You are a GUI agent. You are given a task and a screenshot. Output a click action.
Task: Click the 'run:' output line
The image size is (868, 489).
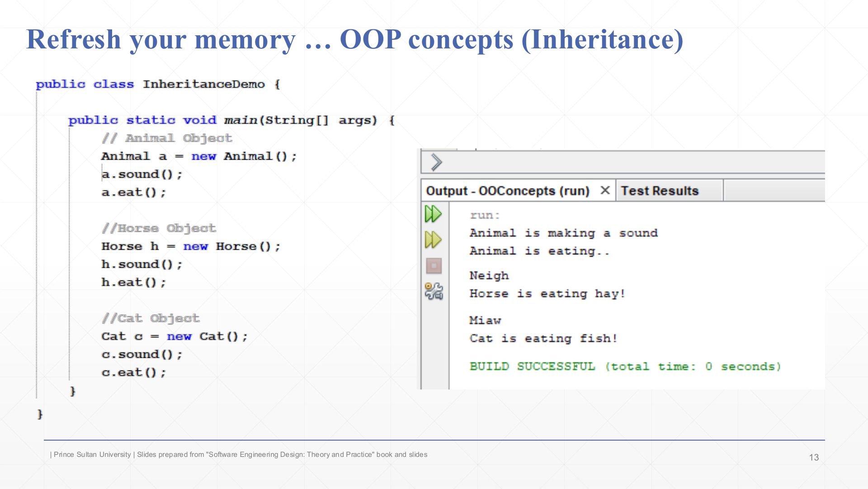coord(485,216)
